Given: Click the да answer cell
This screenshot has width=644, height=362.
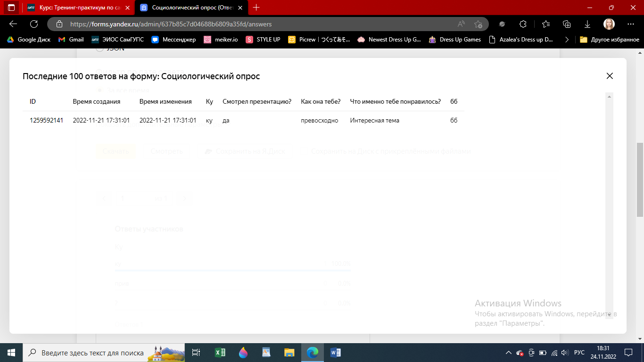Looking at the screenshot, I should tap(226, 120).
